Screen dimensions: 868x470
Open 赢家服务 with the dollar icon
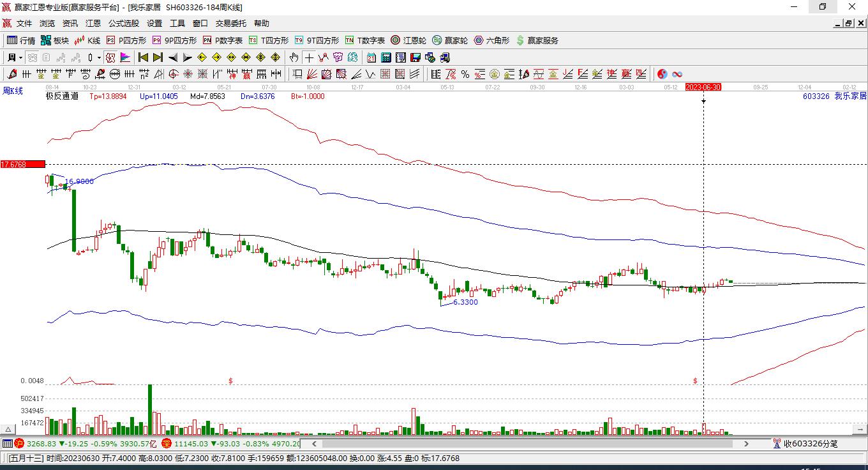click(x=537, y=40)
